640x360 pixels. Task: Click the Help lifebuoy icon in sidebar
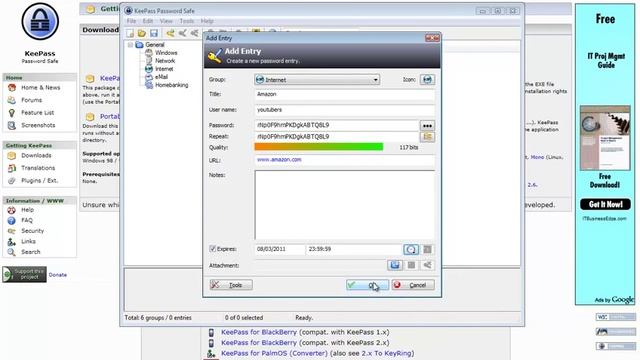pos(11,210)
